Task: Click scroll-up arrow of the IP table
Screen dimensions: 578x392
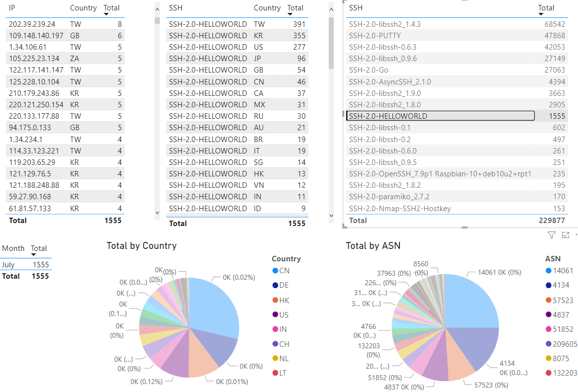Action: click(157, 10)
